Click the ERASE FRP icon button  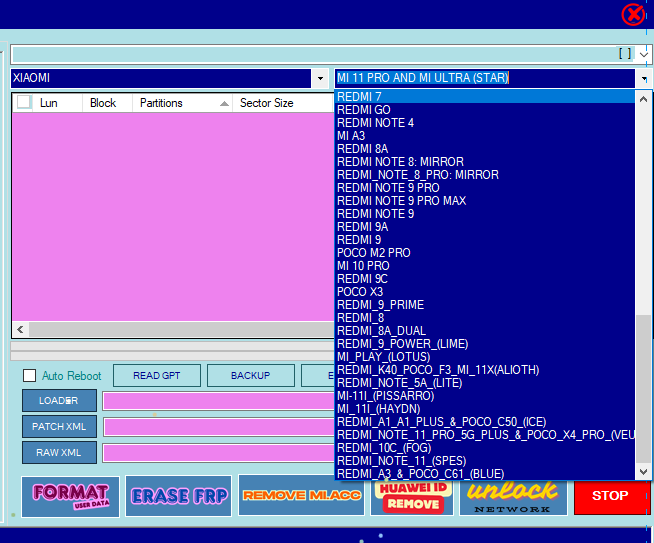point(179,496)
